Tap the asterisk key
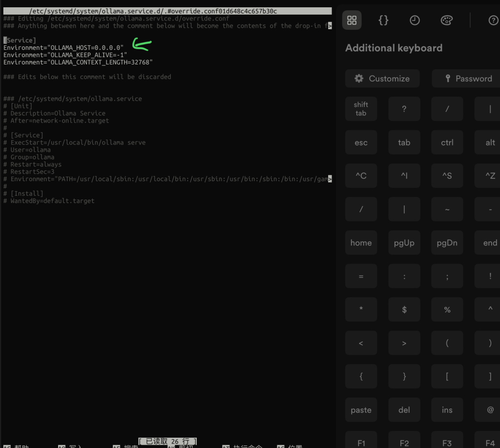The image size is (500, 448). [361, 309]
